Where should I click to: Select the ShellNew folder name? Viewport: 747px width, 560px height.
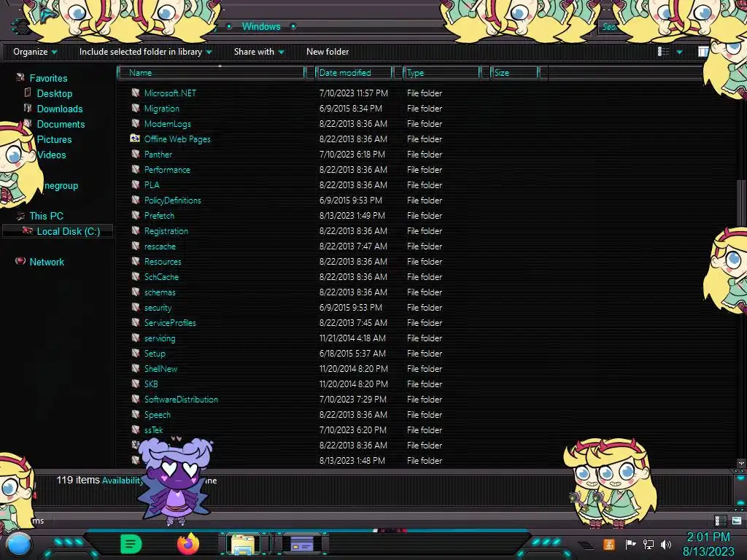(160, 368)
